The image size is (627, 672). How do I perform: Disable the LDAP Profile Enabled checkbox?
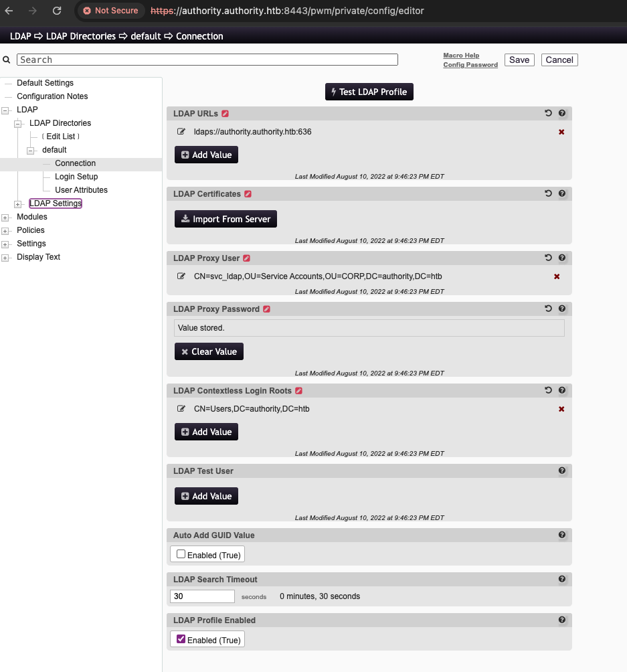click(180, 639)
